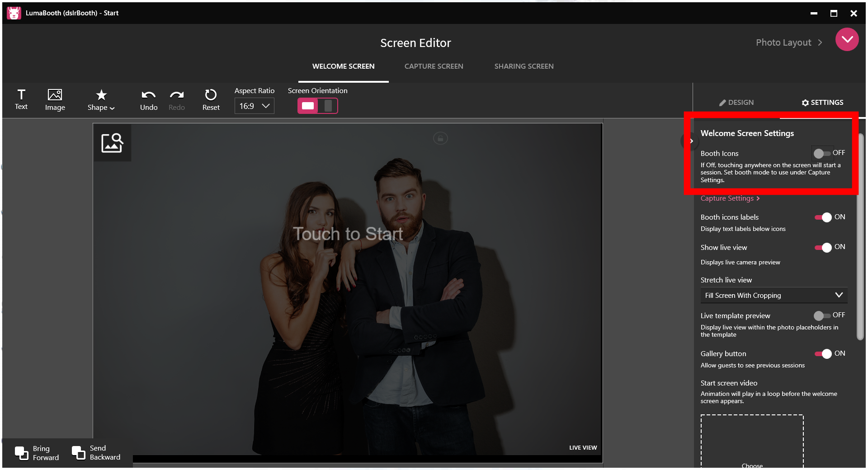Click the pink round dropdown button
868x470 pixels.
pyautogui.click(x=847, y=40)
